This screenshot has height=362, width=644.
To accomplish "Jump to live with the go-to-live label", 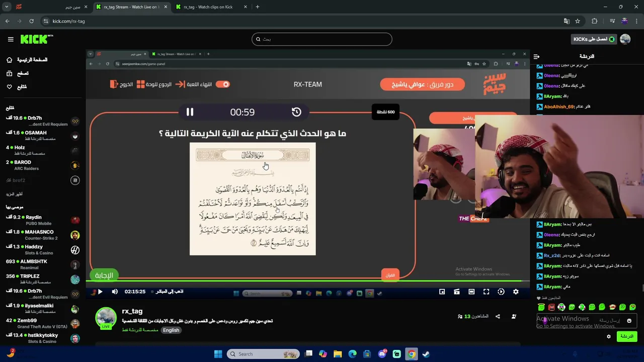I will pos(170,292).
